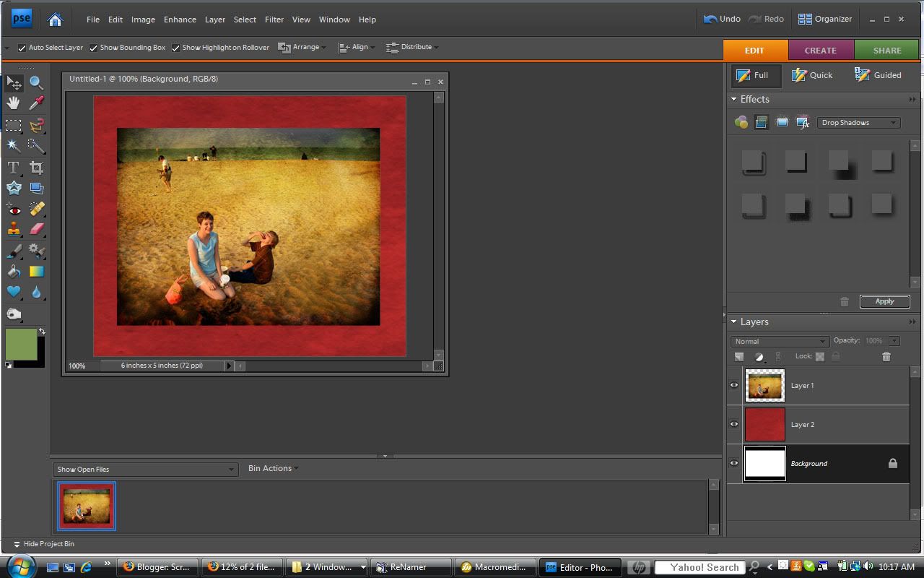The image size is (924, 578).
Task: Create adjustment layer half-circle icon
Action: click(759, 356)
